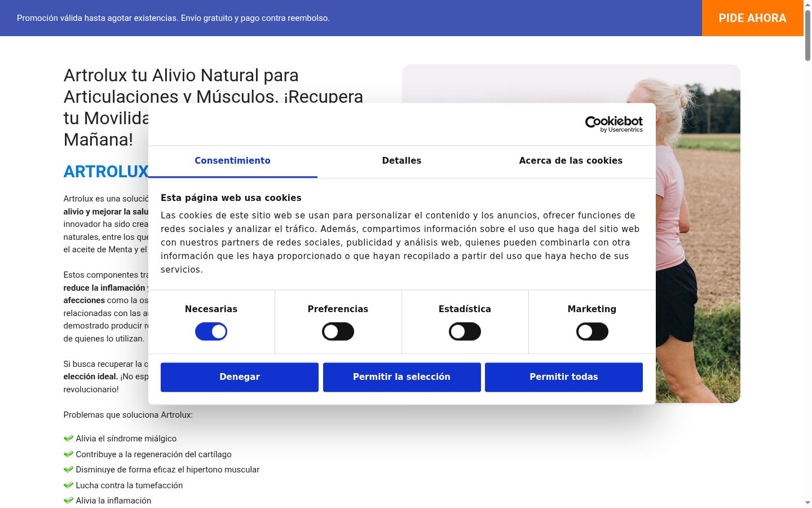Click the Preferencias label
812x508 pixels.
[338, 309]
